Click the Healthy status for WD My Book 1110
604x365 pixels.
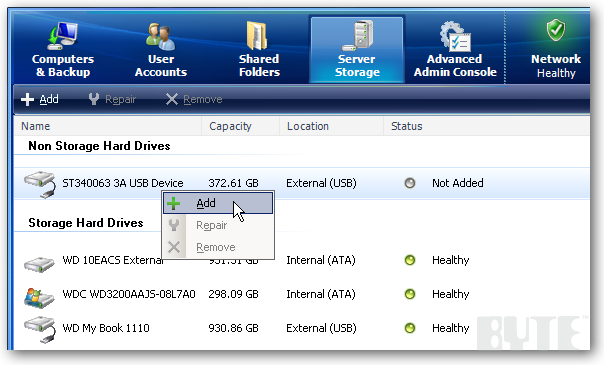tap(451, 328)
